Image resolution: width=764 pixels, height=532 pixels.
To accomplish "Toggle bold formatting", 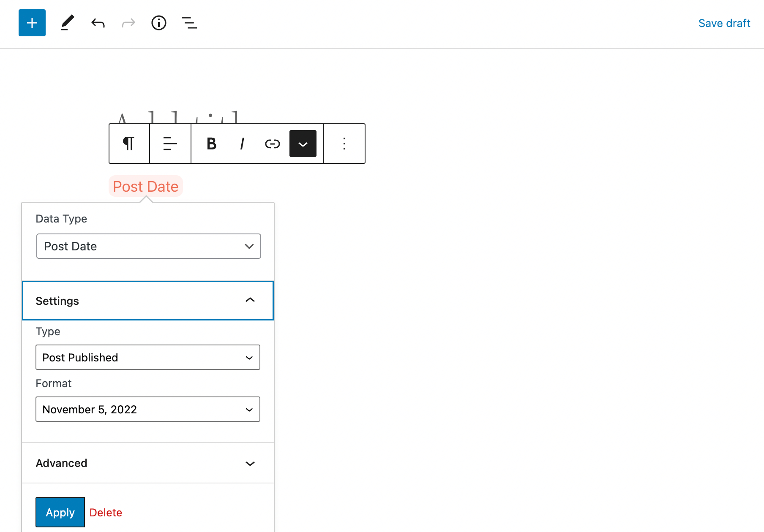I will 211,144.
